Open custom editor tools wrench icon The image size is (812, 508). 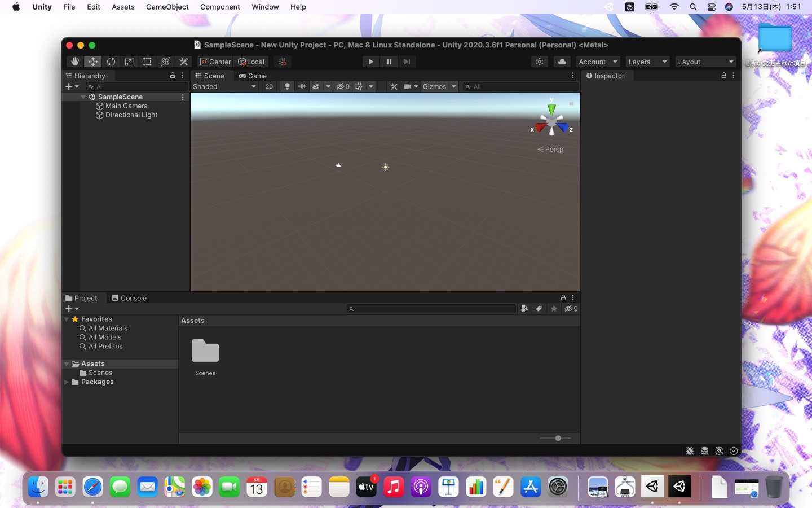pyautogui.click(x=183, y=62)
